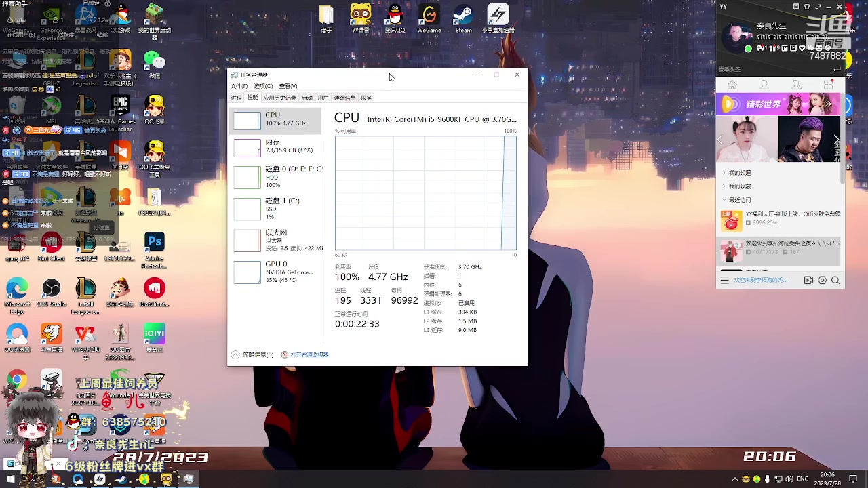Switch to the 服务 tab
This screenshot has height=488, width=868.
coord(366,98)
